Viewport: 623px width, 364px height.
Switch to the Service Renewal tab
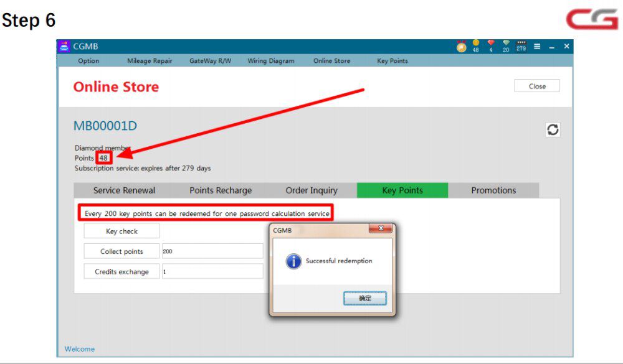click(x=124, y=190)
